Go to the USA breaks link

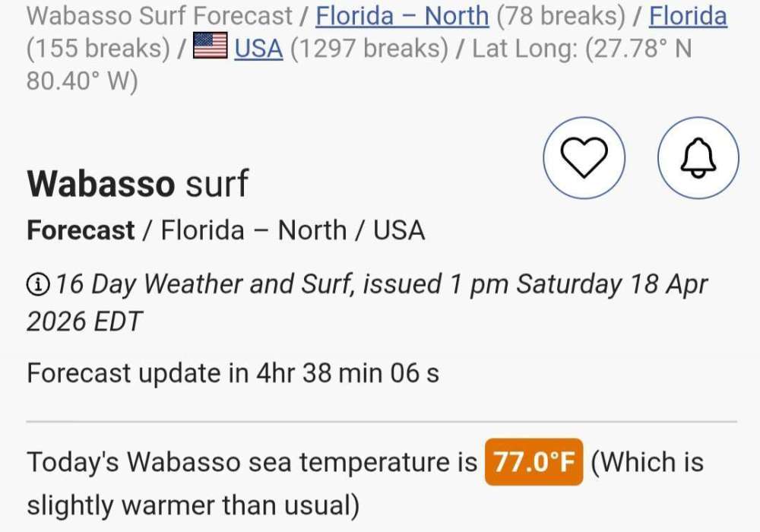[x=258, y=49]
